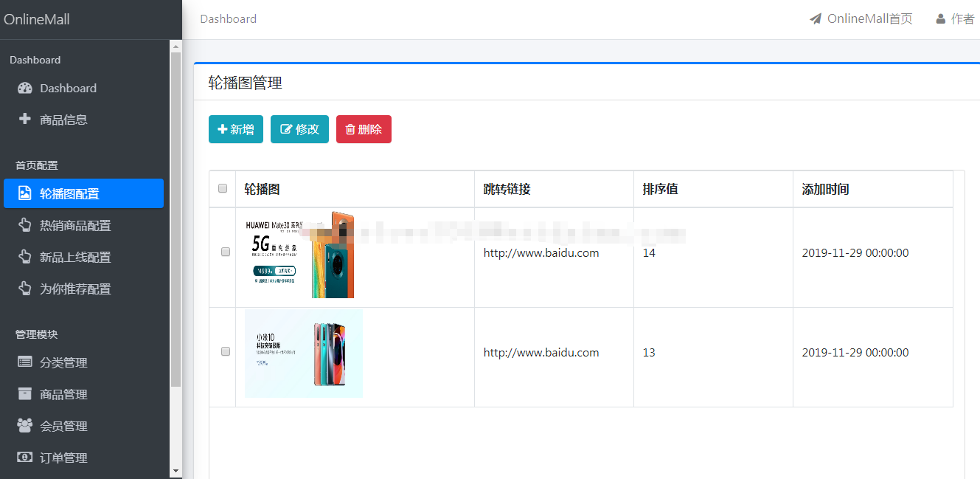Click the sort value 14 cell
The image size is (980, 479).
(713, 258)
